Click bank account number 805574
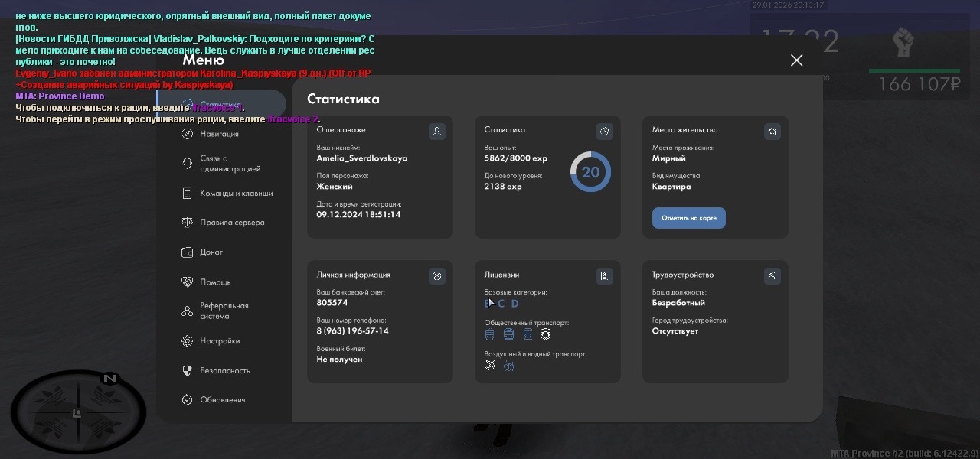 332,303
